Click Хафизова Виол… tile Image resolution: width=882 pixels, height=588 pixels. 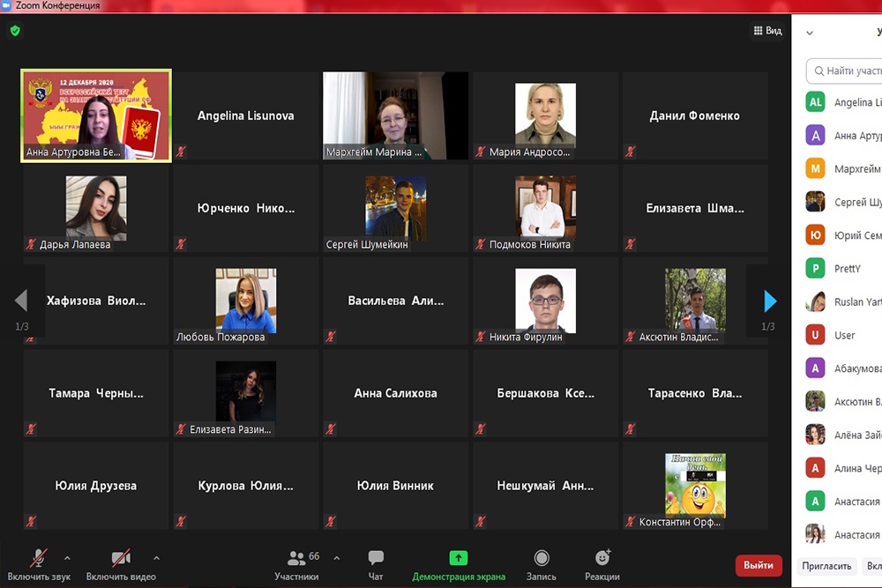[x=96, y=301]
